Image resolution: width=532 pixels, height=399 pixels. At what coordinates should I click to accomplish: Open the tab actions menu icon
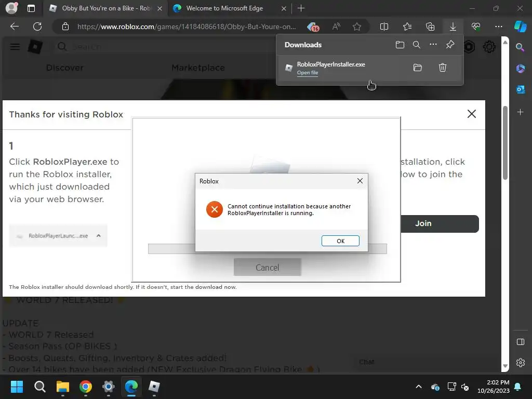(x=31, y=8)
